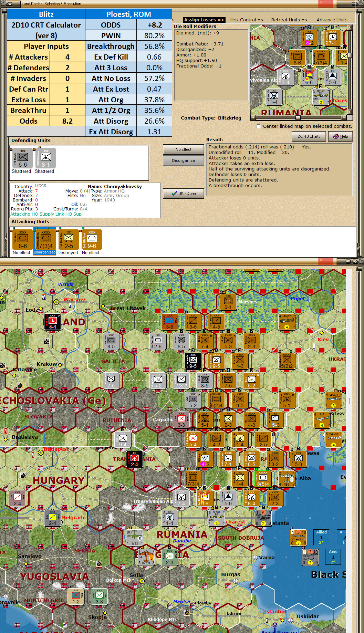Screen dimensions: 364x633
Task: Switch to Hex Control step
Action: click(247, 20)
